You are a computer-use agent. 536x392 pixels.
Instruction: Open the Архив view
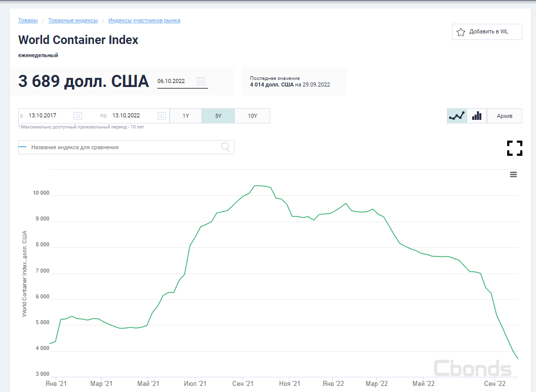[504, 116]
